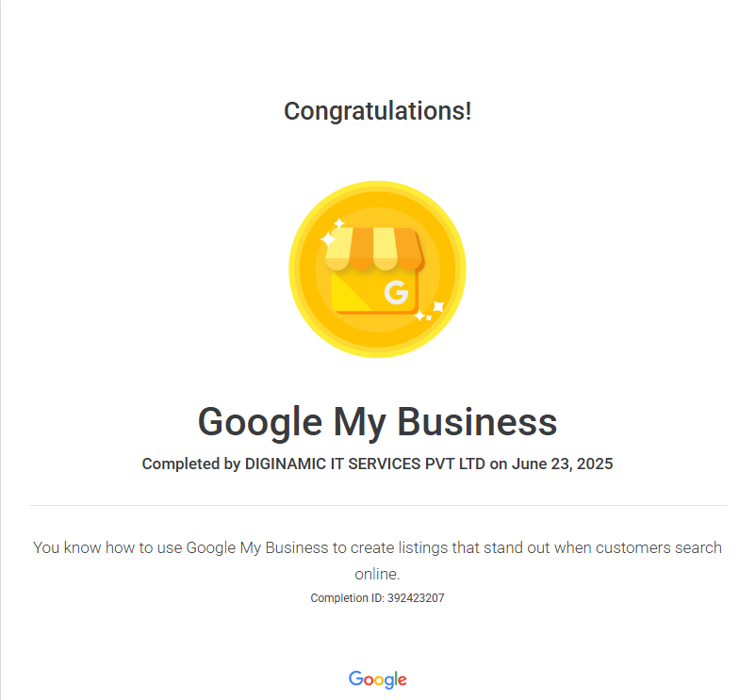This screenshot has height=700, width=755.
Task: Click the Google logo at the bottom
Action: pos(377,679)
